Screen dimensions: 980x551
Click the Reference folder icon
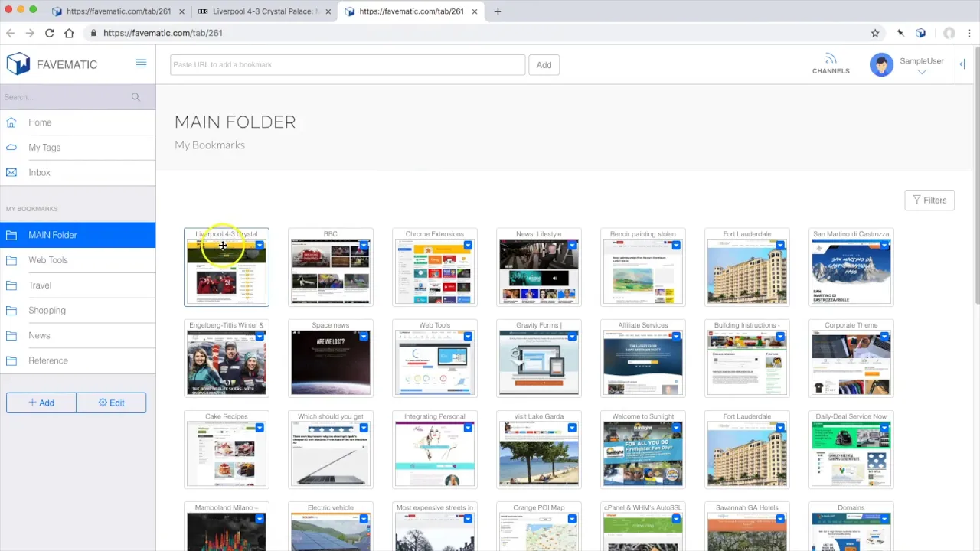pos(11,360)
